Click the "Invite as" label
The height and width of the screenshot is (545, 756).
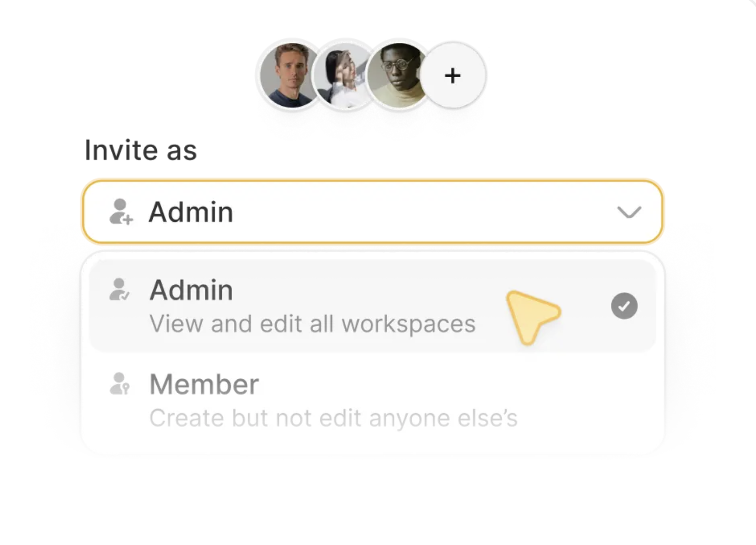[140, 150]
